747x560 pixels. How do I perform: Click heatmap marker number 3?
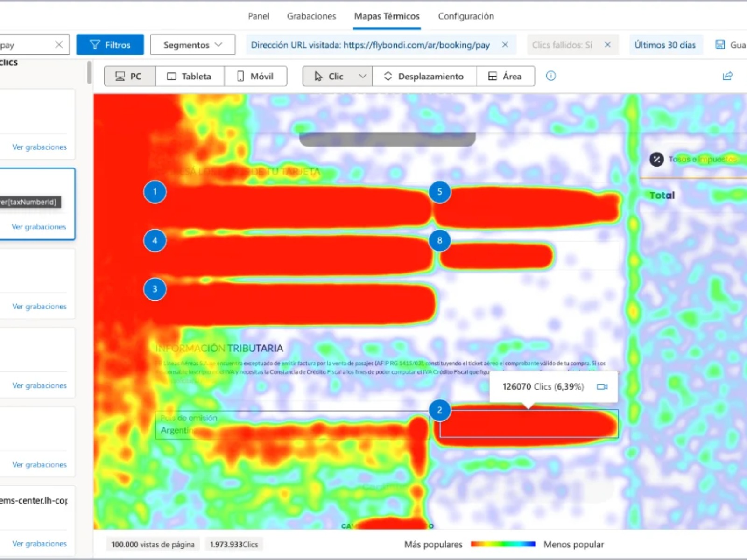[155, 289]
